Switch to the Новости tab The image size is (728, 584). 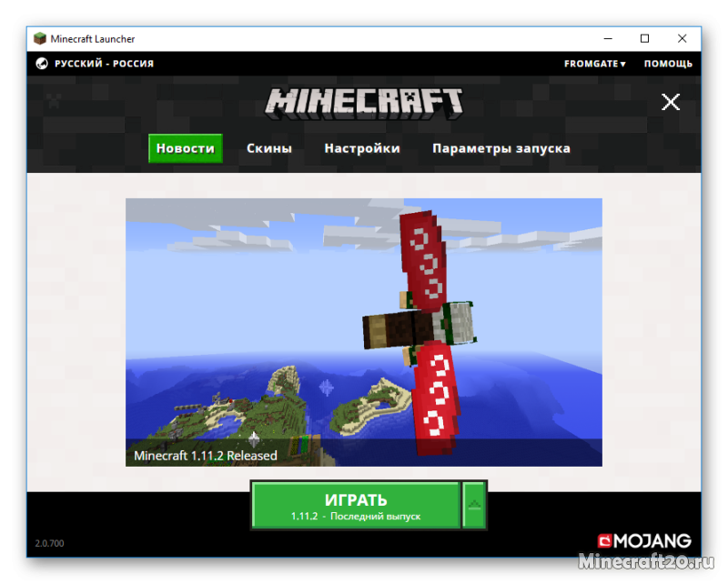[x=186, y=148]
